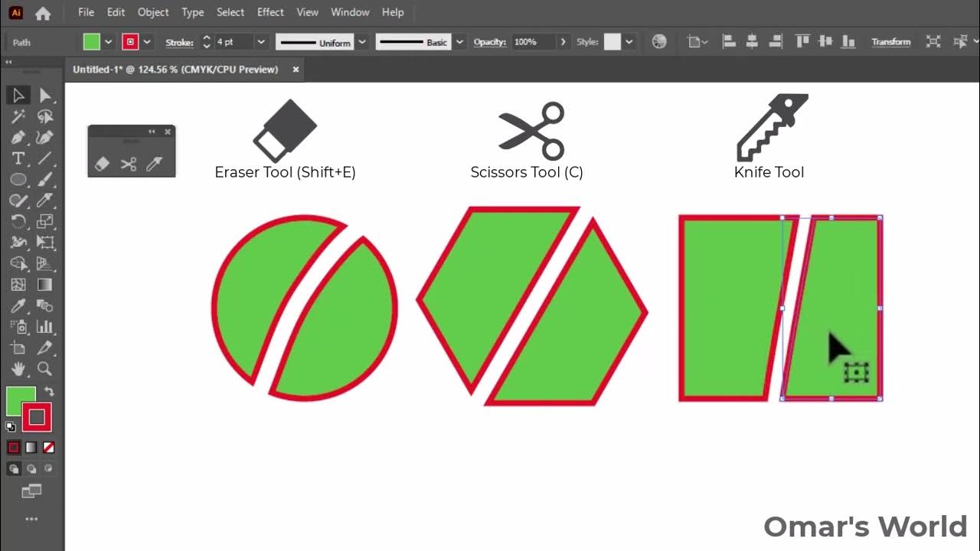Screen dimensions: 980x551
Task: Select the Width tool
Action: pos(18,243)
